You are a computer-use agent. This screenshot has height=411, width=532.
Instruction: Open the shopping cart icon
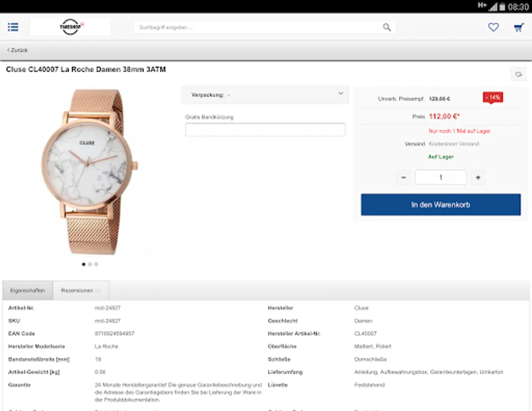click(518, 27)
